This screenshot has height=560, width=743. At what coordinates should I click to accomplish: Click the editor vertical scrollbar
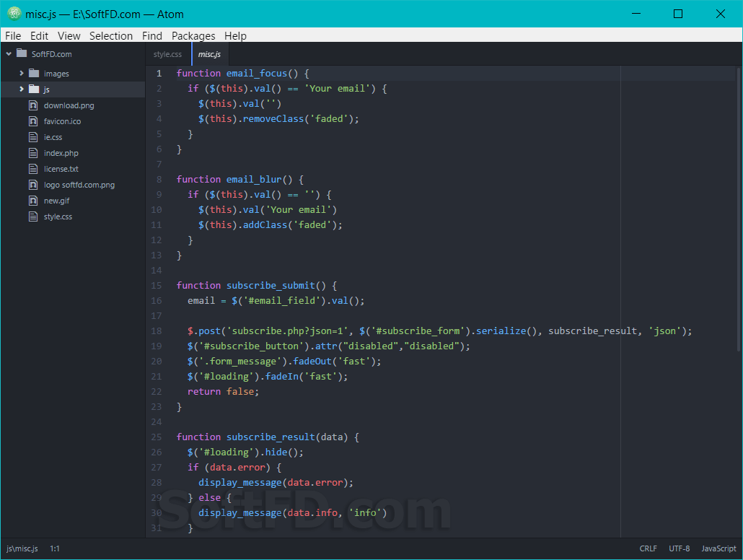[x=738, y=209]
